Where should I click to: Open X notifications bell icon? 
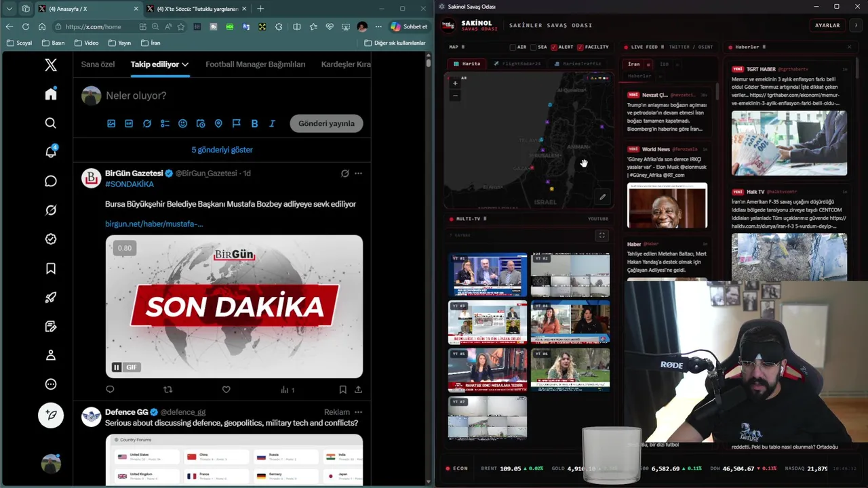[x=51, y=152]
